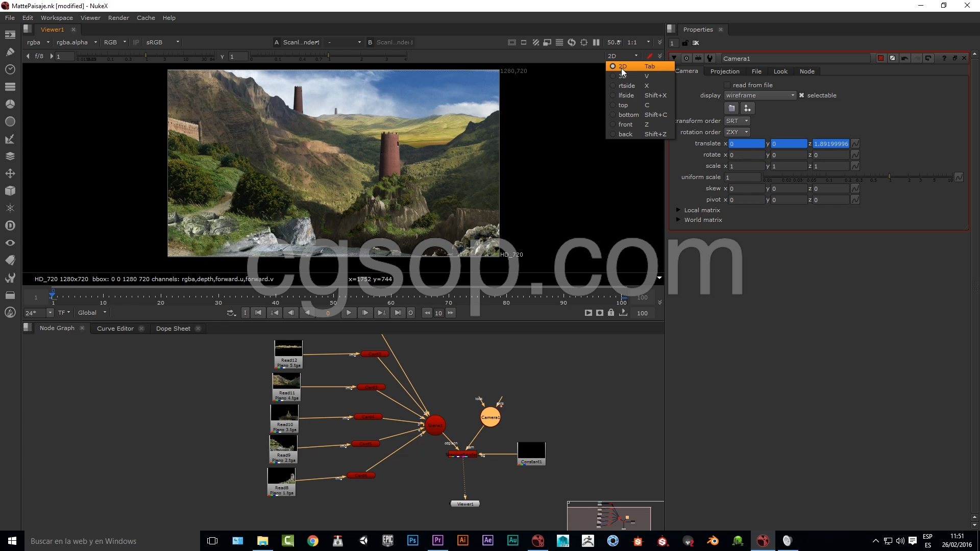Screen dimensions: 980x551
Task: Click the viewer refresh update icon
Action: coord(572,42)
